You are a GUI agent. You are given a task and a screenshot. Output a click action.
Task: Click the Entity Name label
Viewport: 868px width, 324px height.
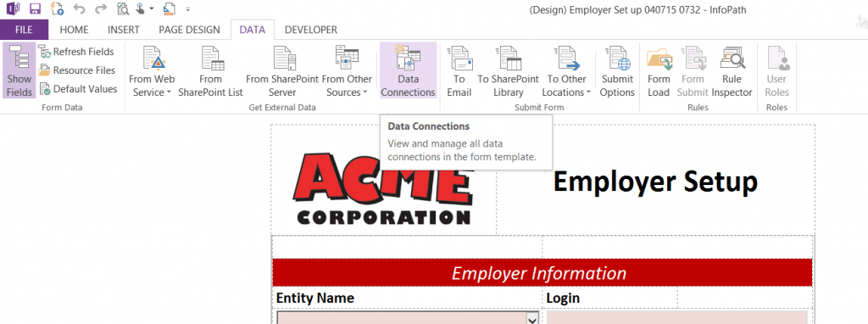pyautogui.click(x=315, y=298)
